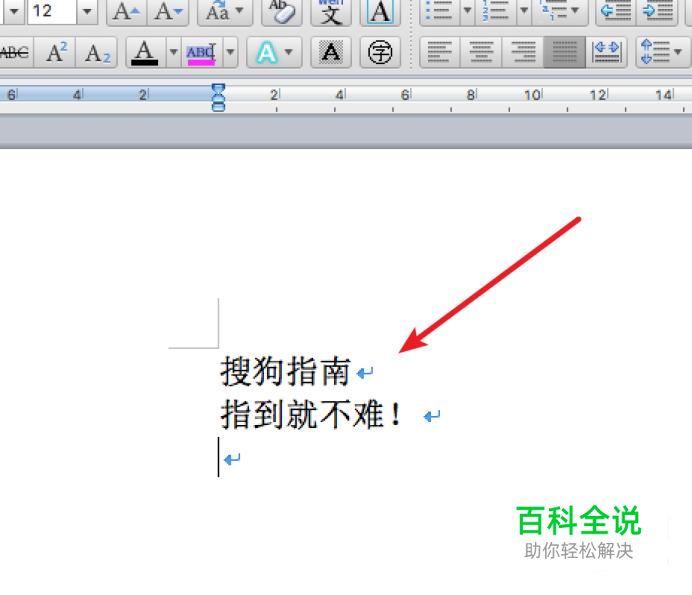
Task: Open the Change Case Aa menu
Action: tap(225, 11)
